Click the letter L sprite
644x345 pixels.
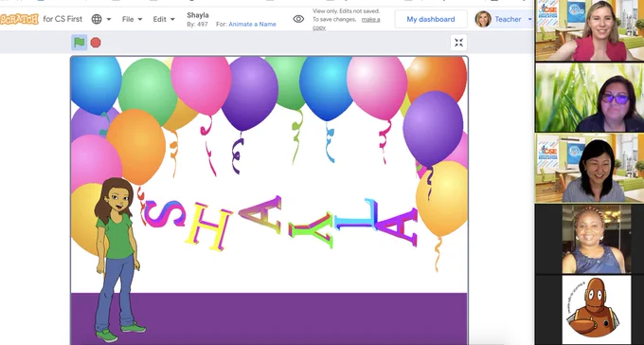click(x=356, y=215)
